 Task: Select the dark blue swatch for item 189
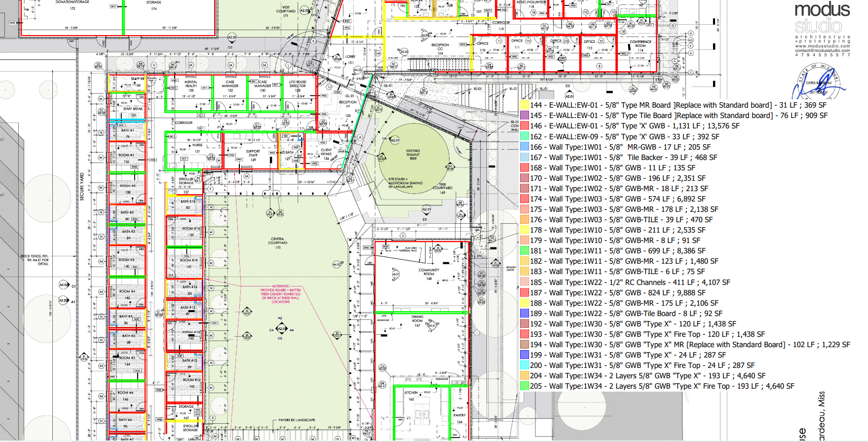point(524,313)
